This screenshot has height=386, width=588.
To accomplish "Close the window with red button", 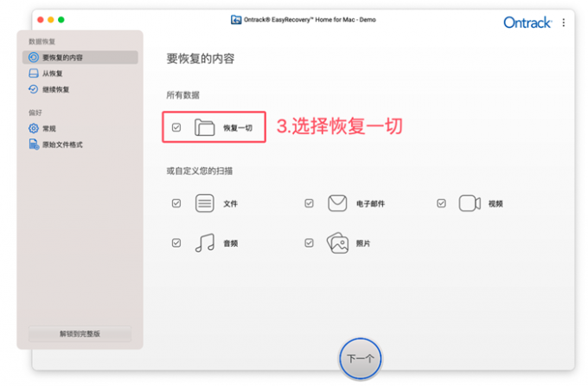I will [41, 20].
